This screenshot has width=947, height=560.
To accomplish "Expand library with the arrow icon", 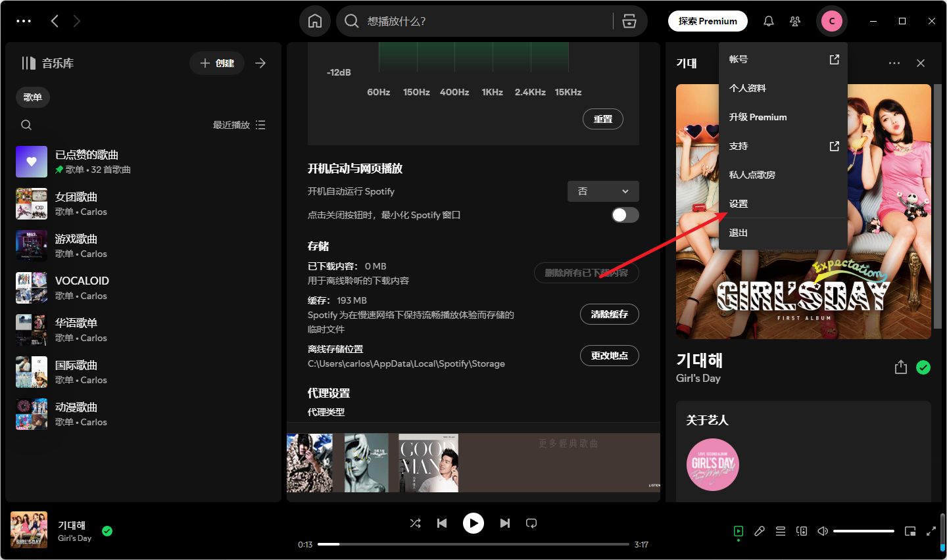I will 260,63.
